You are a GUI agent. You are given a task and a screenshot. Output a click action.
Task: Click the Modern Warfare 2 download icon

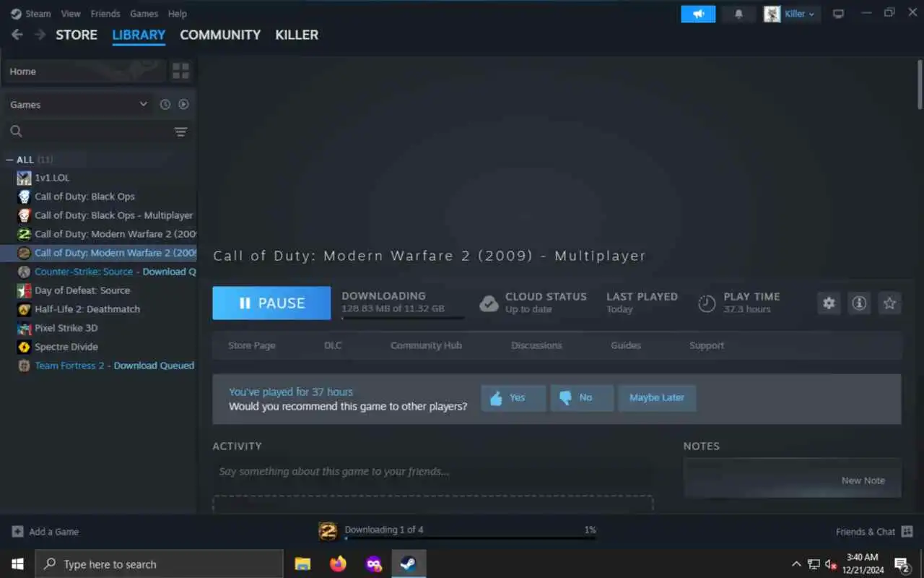328,532
